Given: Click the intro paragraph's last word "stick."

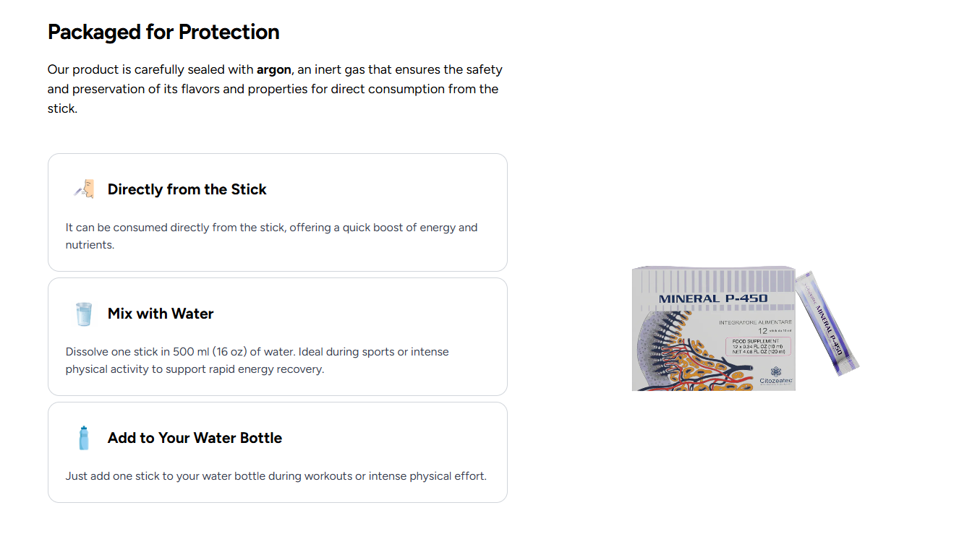Looking at the screenshot, I should pos(62,109).
